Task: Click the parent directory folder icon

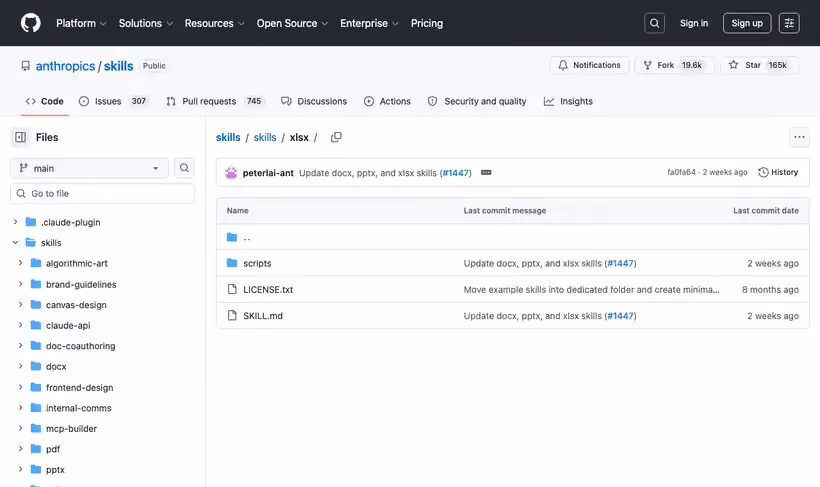Action: pyautogui.click(x=232, y=237)
